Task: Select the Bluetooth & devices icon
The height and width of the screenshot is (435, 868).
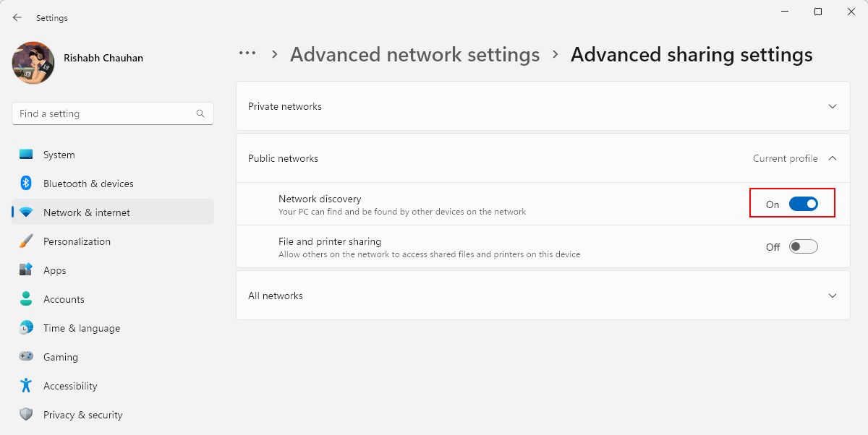Action: pyautogui.click(x=26, y=184)
